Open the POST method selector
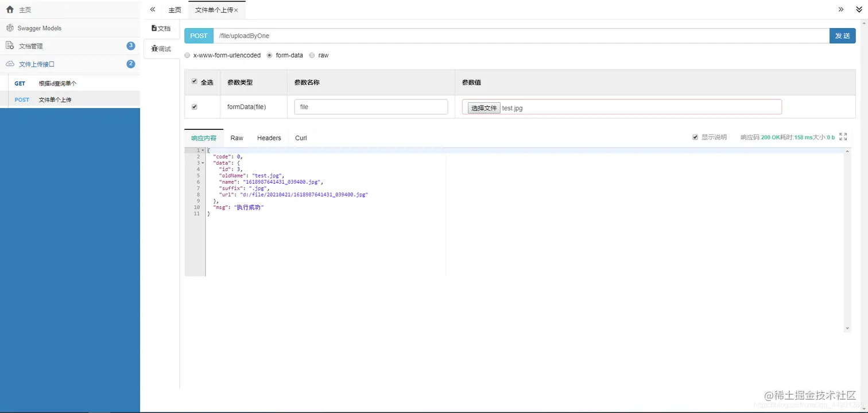Viewport: 868px width, 413px height. [x=199, y=36]
